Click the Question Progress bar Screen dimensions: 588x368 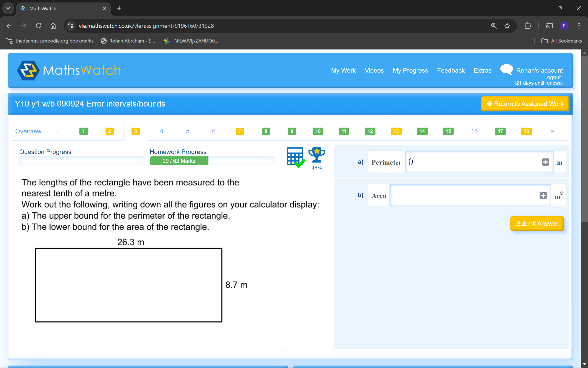[82, 161]
